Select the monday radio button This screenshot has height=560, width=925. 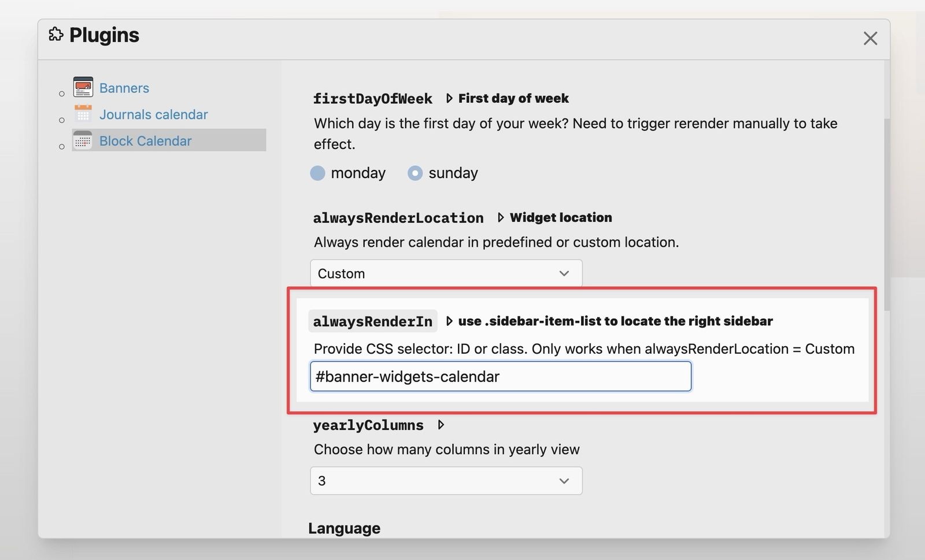(318, 173)
